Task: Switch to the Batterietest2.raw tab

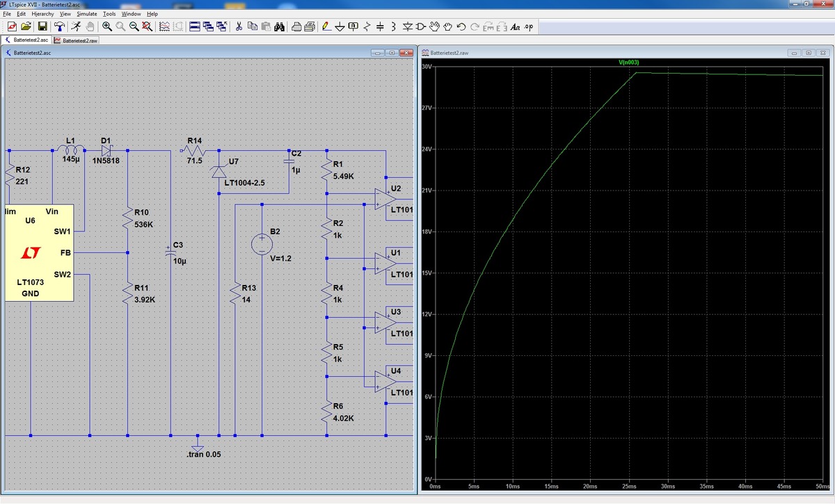Action: [x=76, y=40]
